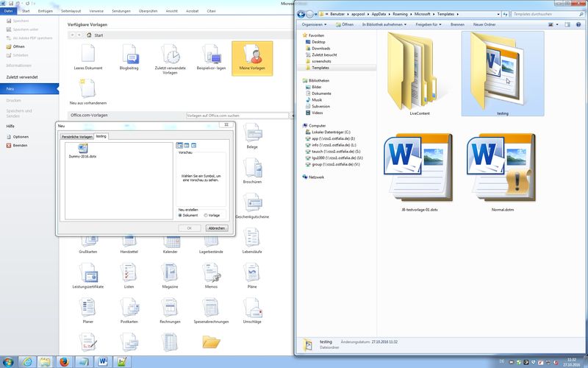Choose the Vorlage radio button

tap(205, 215)
